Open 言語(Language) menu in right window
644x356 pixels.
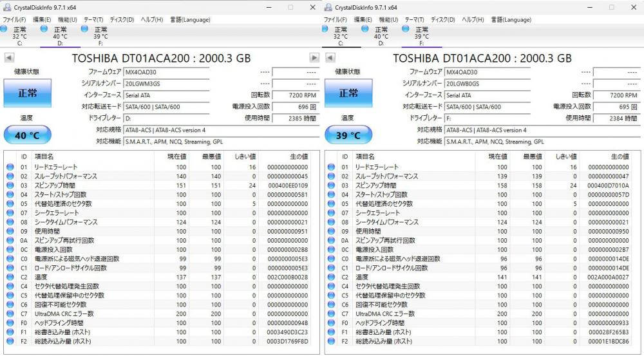511,20
